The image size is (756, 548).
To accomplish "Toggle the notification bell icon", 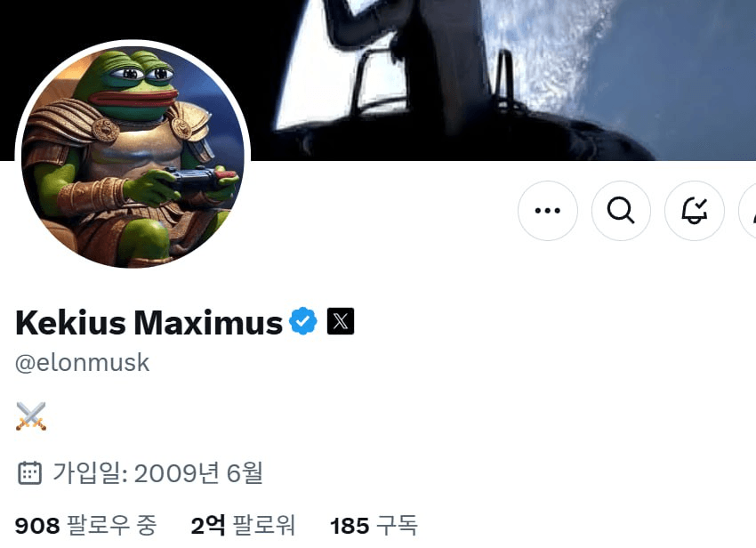I will click(695, 211).
